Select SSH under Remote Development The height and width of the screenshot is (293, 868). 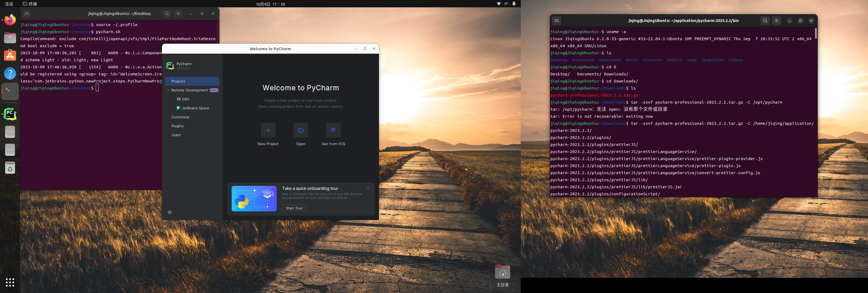tap(185, 99)
